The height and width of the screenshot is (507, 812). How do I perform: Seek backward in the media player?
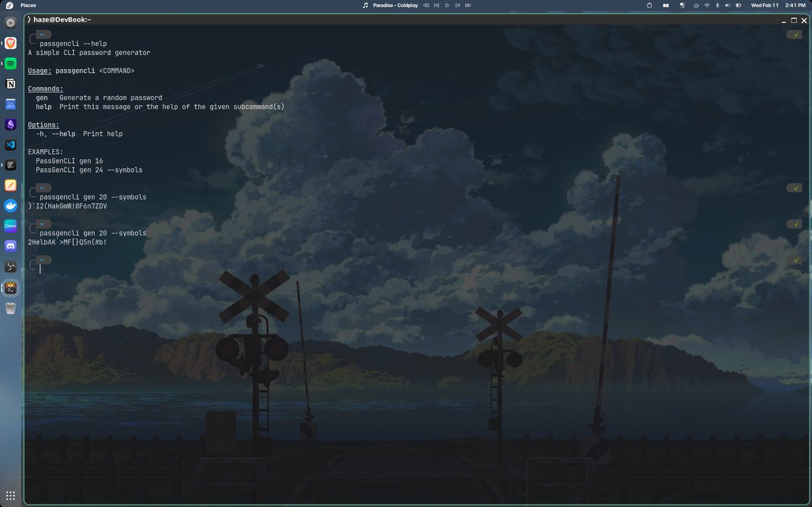[x=426, y=5]
